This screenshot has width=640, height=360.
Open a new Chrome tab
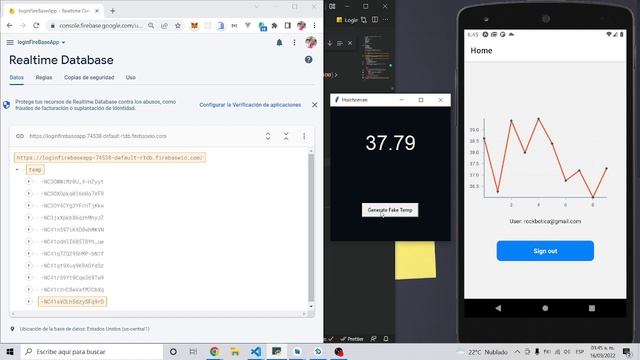[113, 11]
